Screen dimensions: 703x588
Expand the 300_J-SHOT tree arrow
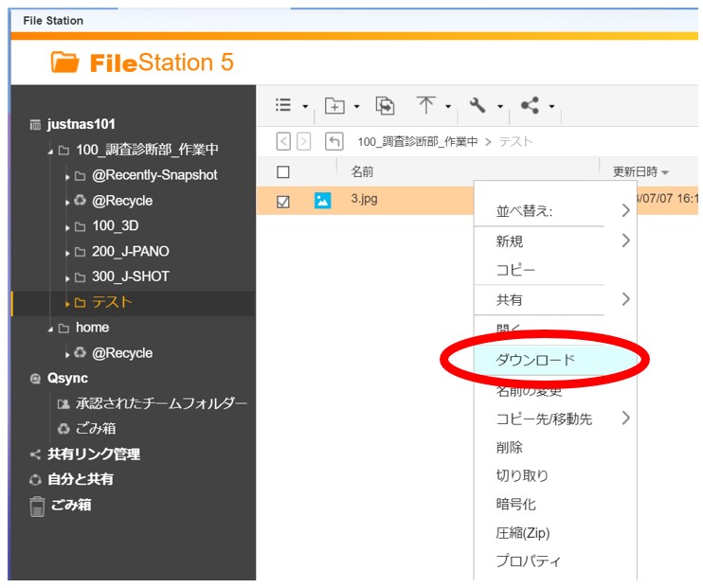click(67, 278)
